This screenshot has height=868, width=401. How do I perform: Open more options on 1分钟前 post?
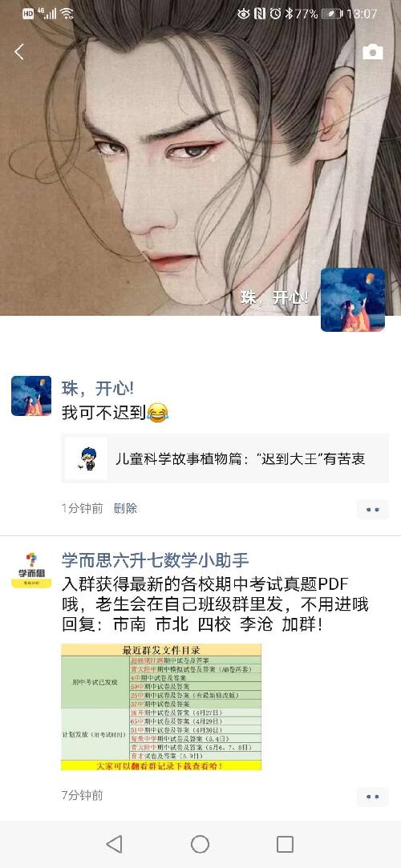coord(373,509)
